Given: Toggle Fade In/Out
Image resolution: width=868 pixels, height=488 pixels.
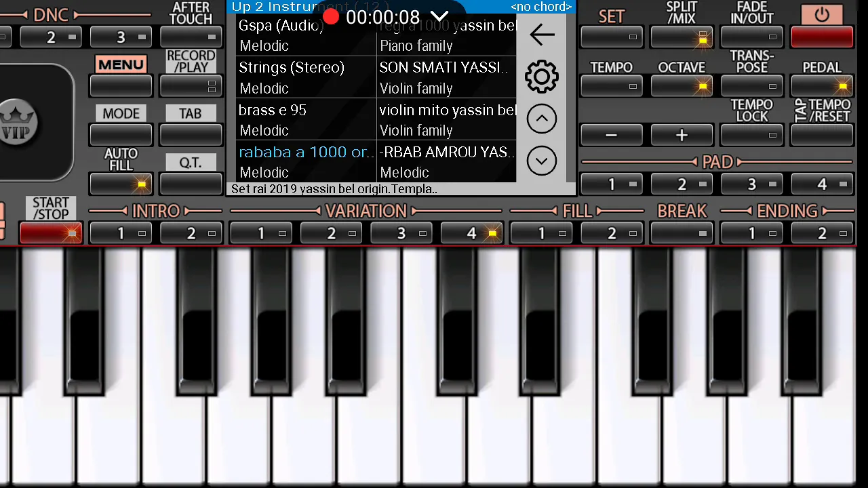Looking at the screenshot, I should [x=752, y=37].
